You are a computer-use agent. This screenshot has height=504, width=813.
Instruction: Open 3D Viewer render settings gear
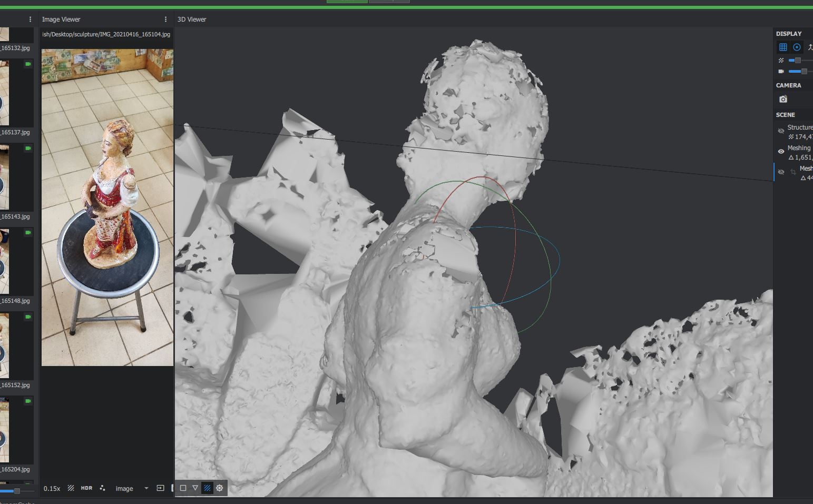click(219, 488)
